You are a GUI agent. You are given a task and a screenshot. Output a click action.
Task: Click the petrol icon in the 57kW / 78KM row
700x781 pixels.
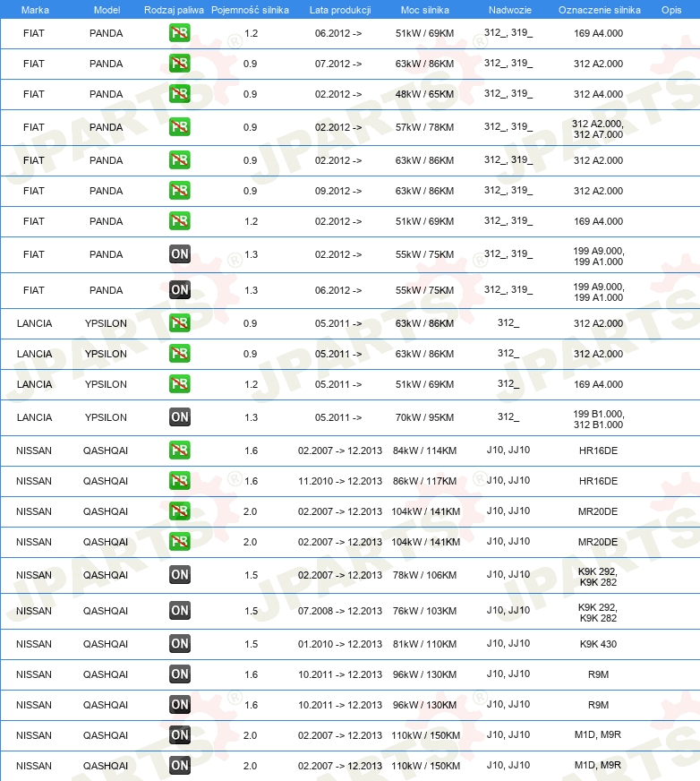tap(179, 127)
